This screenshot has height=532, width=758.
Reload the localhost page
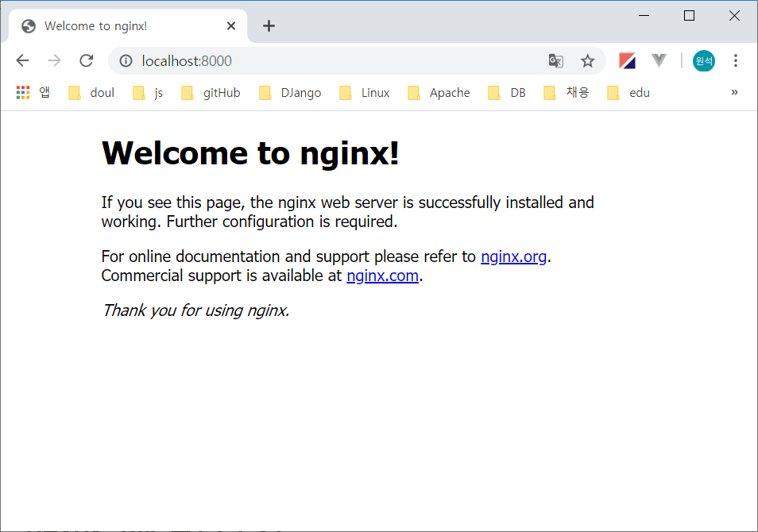tap(87, 61)
